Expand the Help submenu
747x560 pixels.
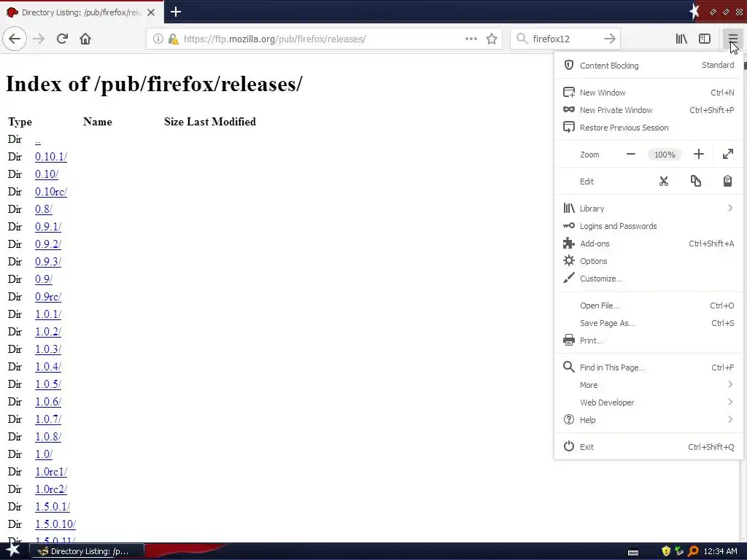coord(649,419)
